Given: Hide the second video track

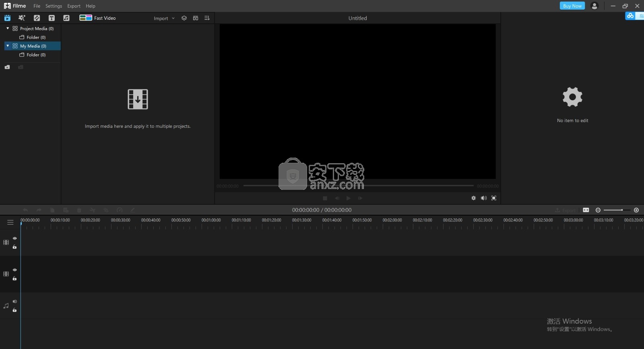Looking at the screenshot, I should [x=14, y=270].
